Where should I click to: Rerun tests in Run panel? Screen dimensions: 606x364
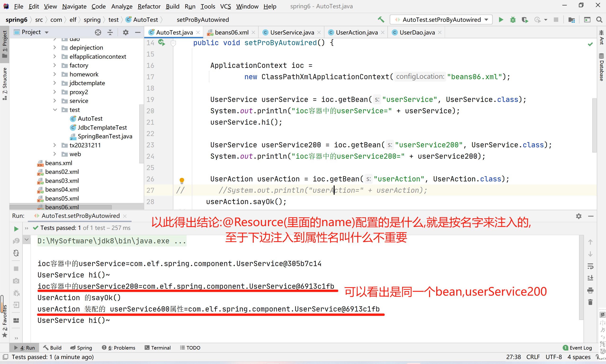(16, 229)
